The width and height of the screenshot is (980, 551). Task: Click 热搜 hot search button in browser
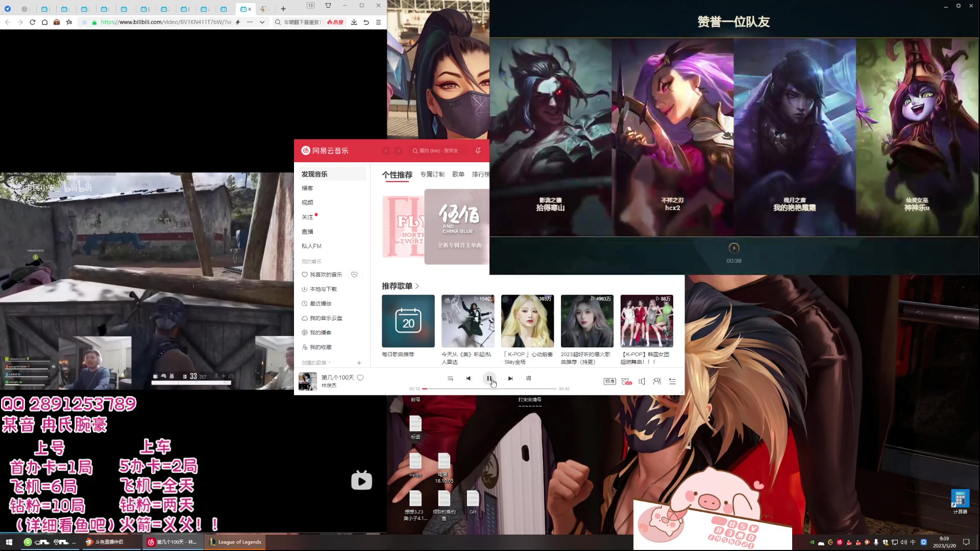[x=335, y=22]
